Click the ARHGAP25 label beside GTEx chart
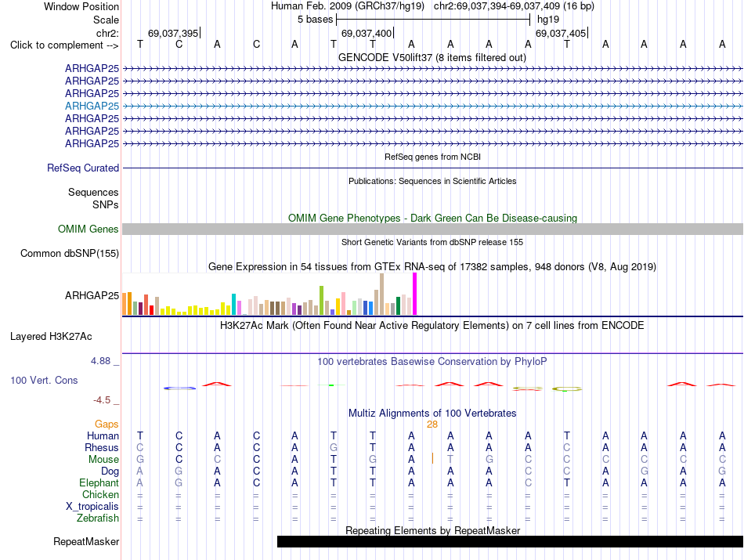The image size is (744, 560). click(92, 295)
